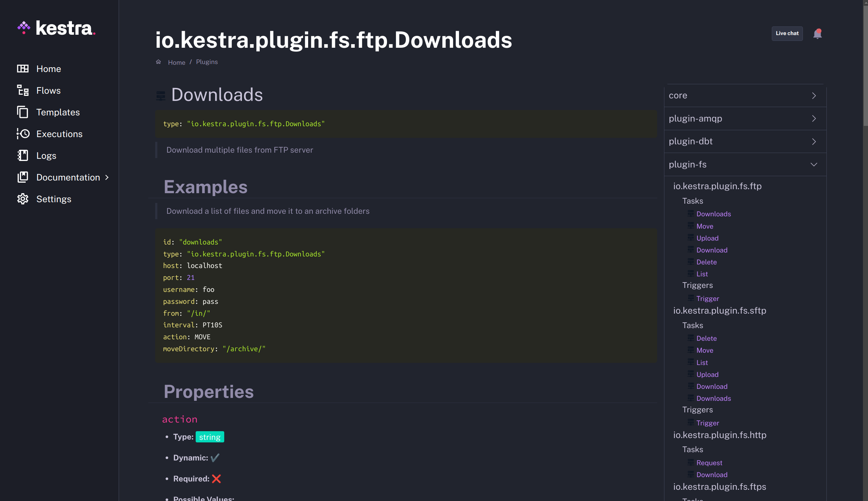
Task: Click the Plugins breadcrumb
Action: (x=207, y=62)
